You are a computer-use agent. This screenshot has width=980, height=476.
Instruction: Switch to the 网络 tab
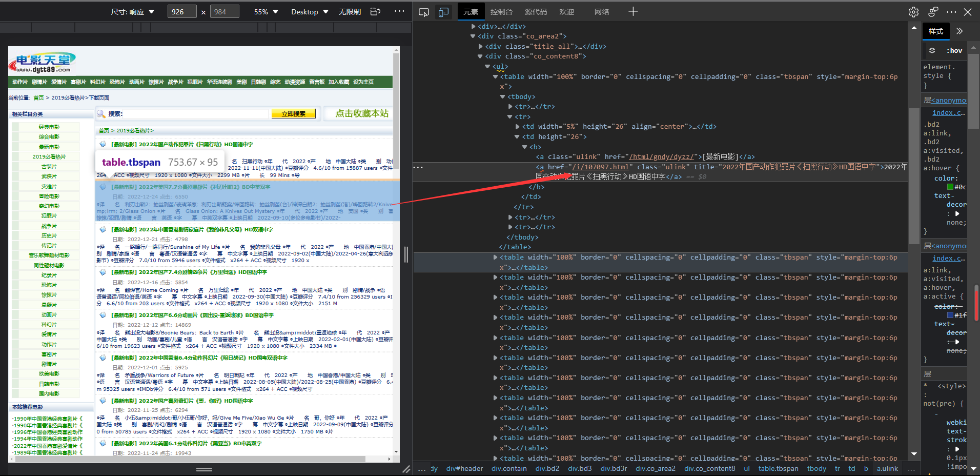[602, 12]
